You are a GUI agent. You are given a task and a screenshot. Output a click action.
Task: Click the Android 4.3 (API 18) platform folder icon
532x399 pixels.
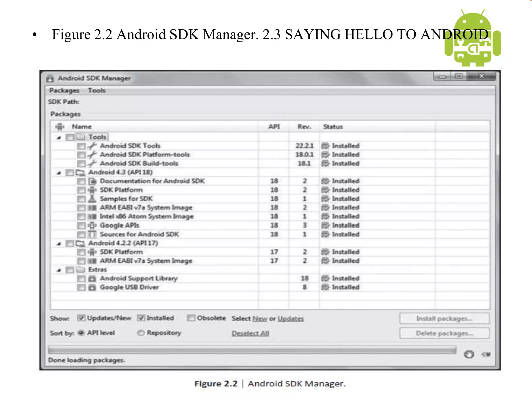coord(80,172)
